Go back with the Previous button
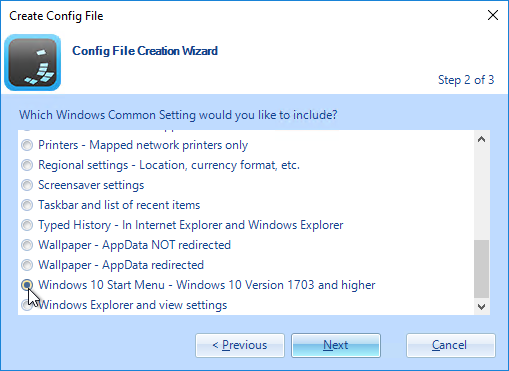This screenshot has width=509, height=371. coord(240,345)
